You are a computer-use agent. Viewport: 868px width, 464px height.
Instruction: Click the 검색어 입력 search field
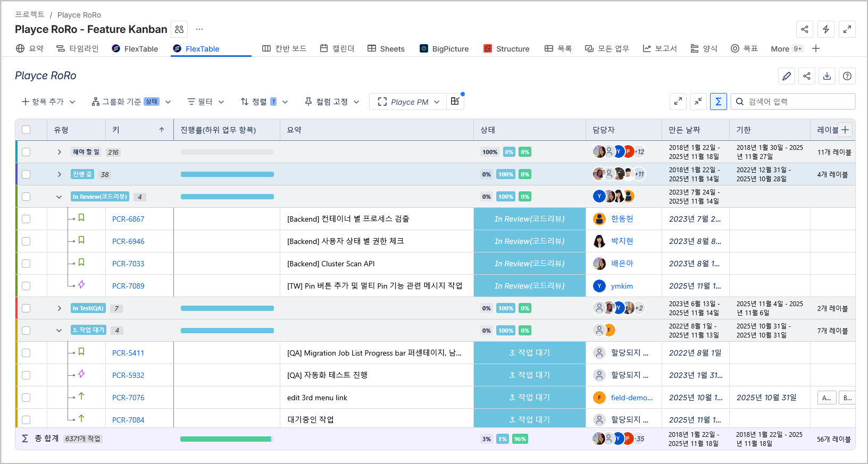point(793,102)
